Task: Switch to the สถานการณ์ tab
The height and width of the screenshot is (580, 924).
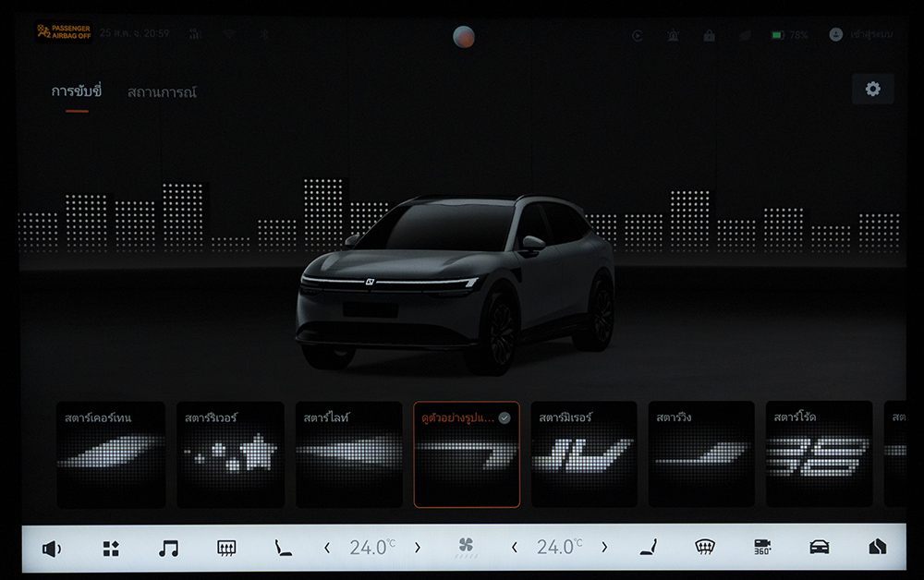Action: pyautogui.click(x=162, y=92)
